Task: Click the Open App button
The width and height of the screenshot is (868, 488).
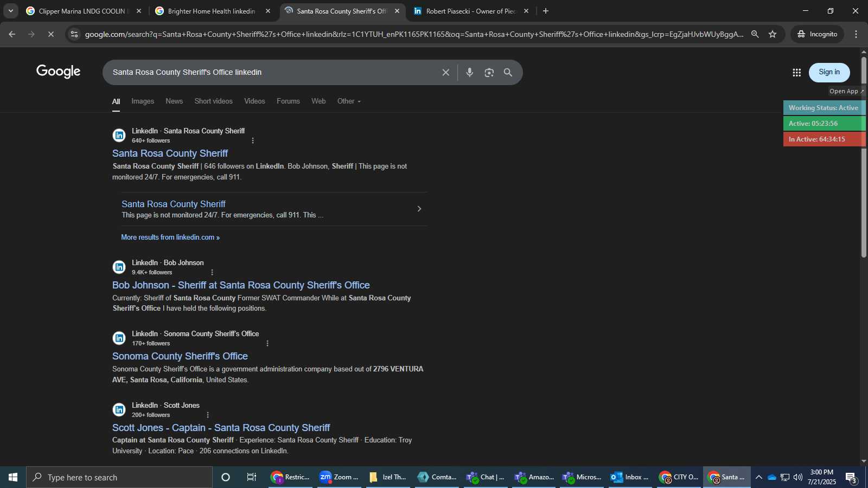Action: [x=846, y=91]
